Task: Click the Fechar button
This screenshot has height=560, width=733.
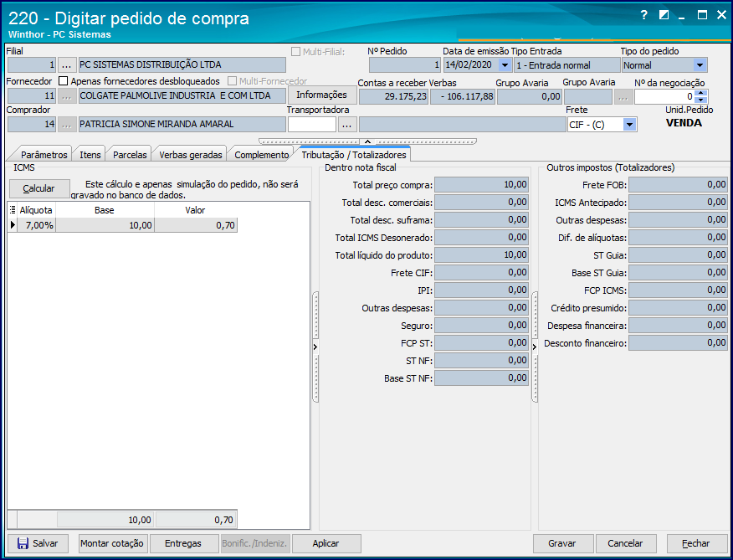Action: [696, 543]
